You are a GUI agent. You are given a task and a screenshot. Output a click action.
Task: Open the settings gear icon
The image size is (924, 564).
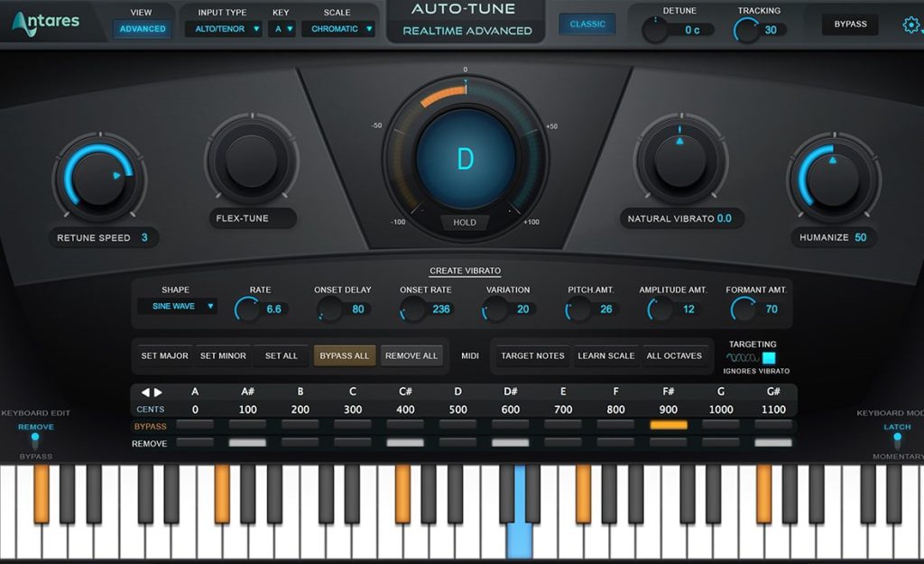[x=911, y=24]
